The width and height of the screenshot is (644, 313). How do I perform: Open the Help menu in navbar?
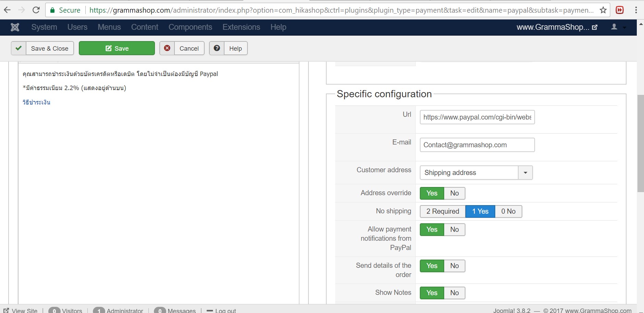[278, 27]
